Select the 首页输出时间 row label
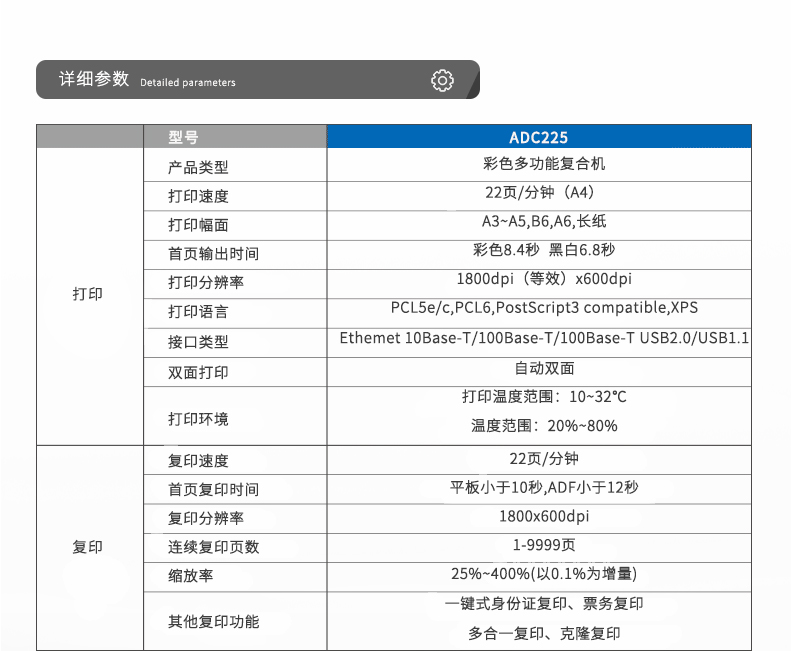 (213, 254)
